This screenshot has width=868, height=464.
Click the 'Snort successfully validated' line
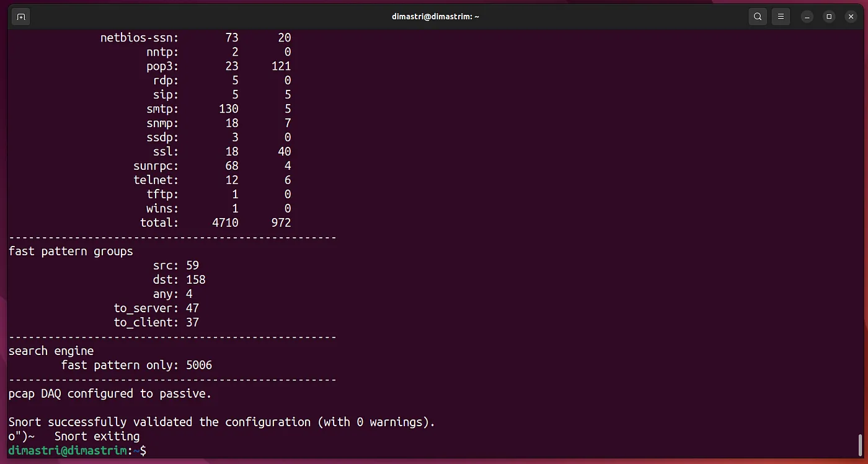221,422
